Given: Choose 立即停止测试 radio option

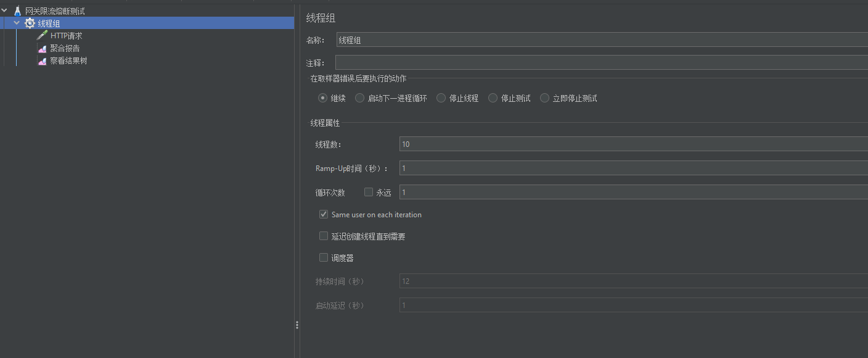Looking at the screenshot, I should coord(544,98).
